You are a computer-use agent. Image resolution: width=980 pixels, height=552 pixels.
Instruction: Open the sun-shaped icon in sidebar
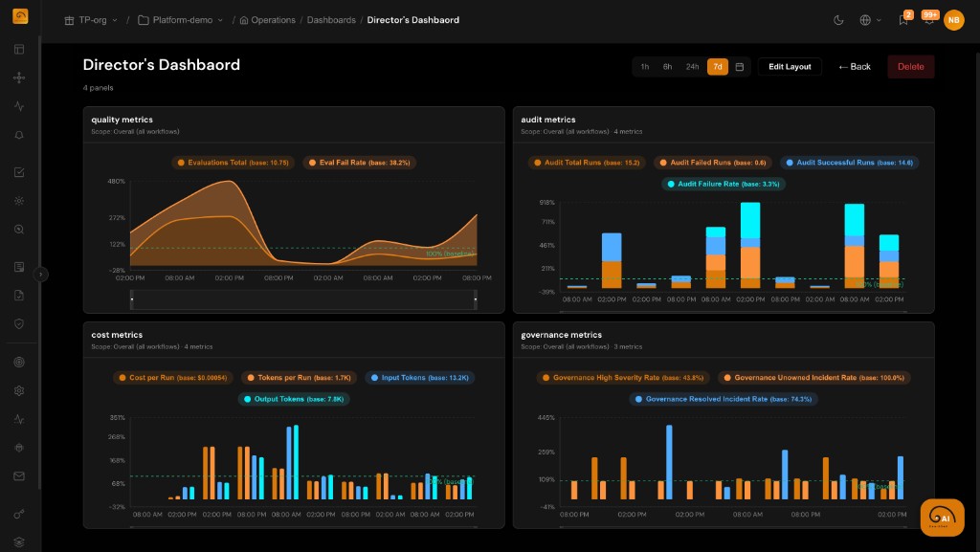point(19,201)
